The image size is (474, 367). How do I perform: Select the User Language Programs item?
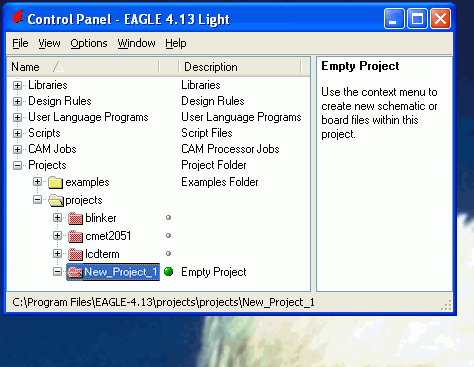(88, 117)
